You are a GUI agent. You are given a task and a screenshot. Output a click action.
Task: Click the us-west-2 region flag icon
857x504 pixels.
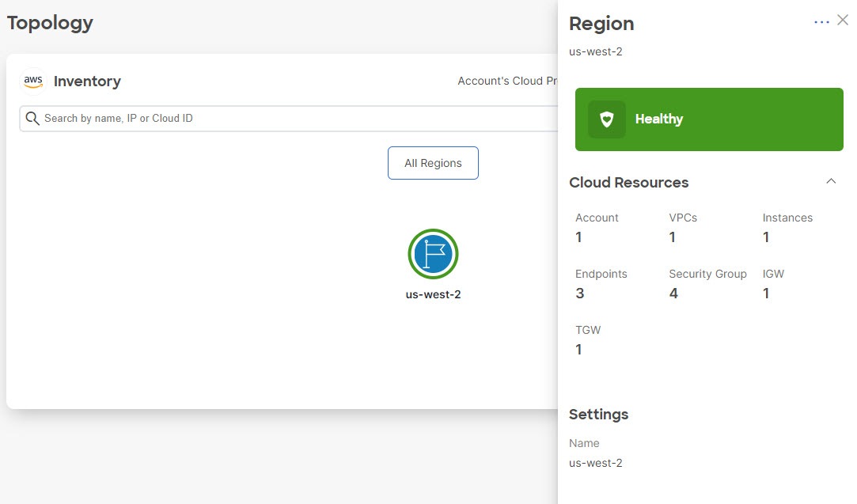(433, 254)
